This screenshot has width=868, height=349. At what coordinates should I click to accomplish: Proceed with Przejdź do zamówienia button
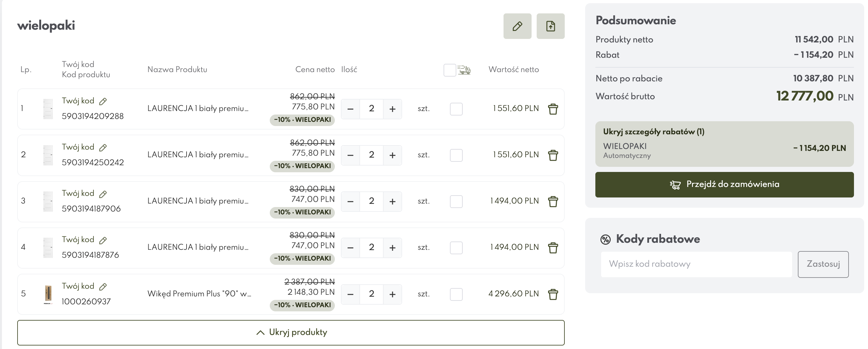click(724, 184)
